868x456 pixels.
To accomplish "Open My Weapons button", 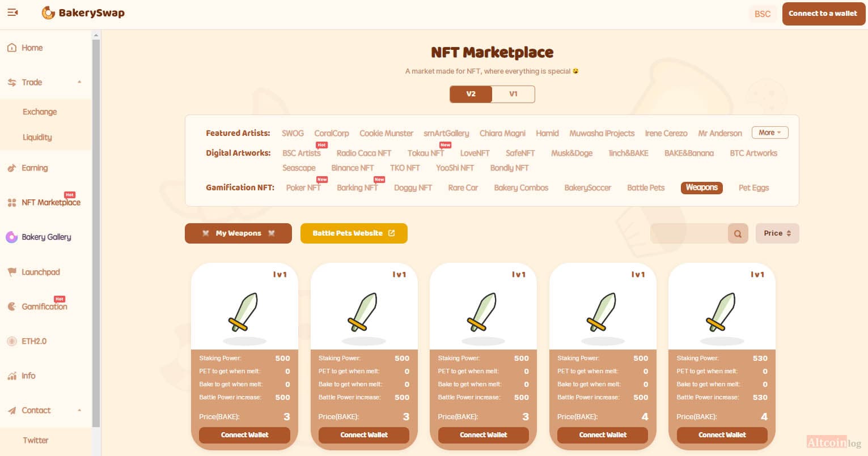I will click(x=238, y=233).
